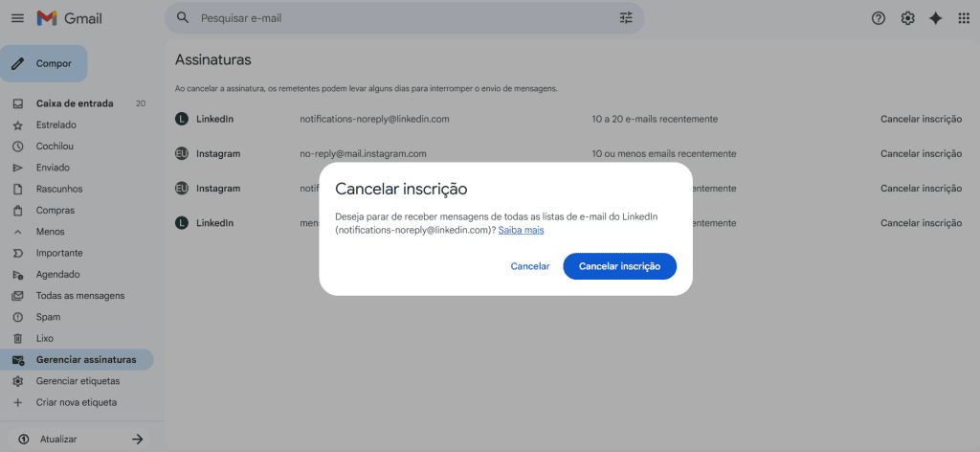Viewport: 980px width, 452px height.
Task: Click '10 ou menos emails recentemente' text
Action: (664, 154)
